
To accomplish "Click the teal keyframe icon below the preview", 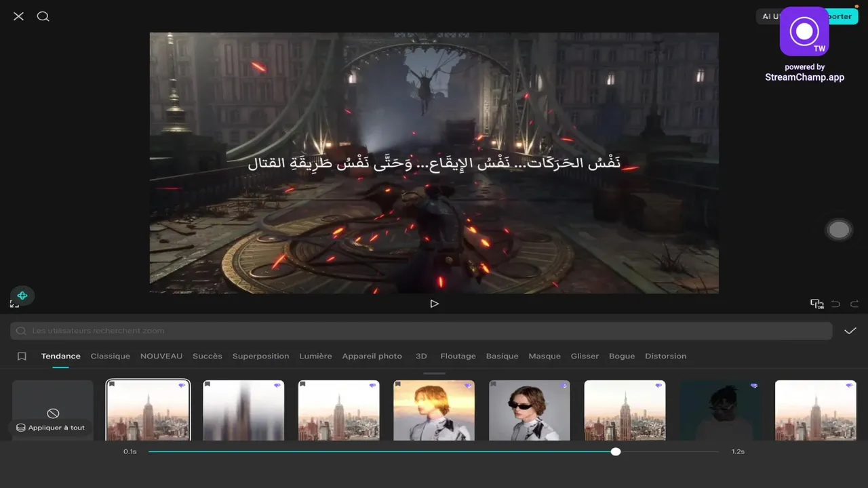I will (x=22, y=296).
